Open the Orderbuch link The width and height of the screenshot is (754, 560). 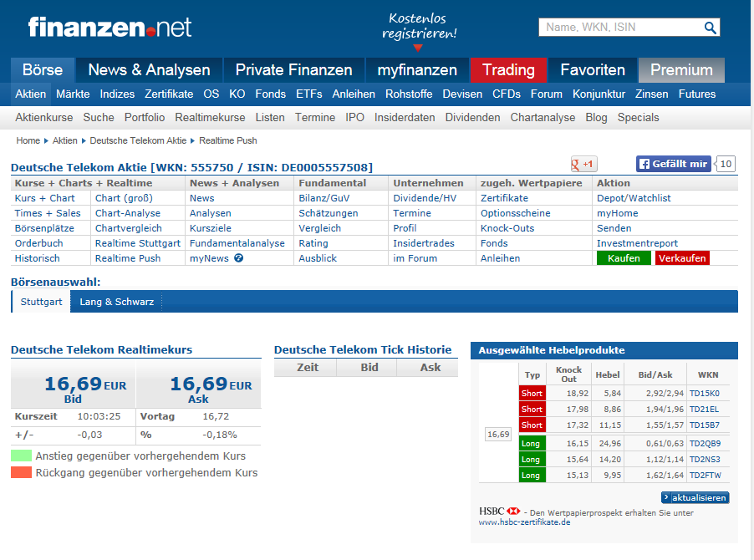click(39, 243)
